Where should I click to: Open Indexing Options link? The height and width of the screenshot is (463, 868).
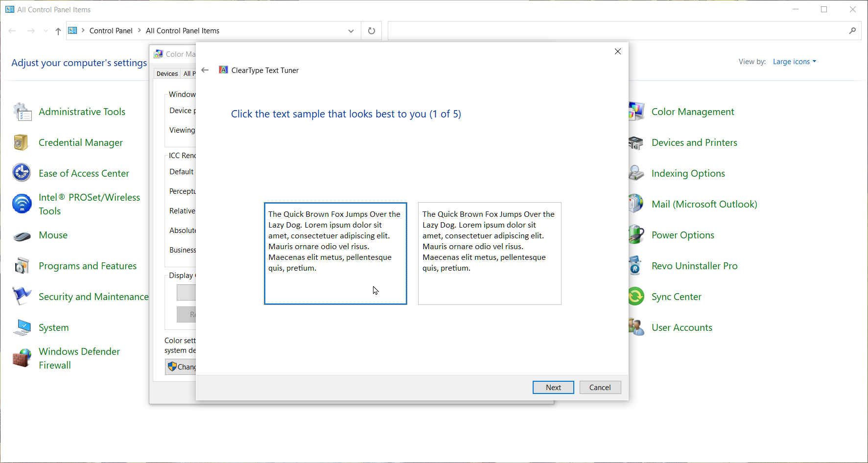point(688,174)
